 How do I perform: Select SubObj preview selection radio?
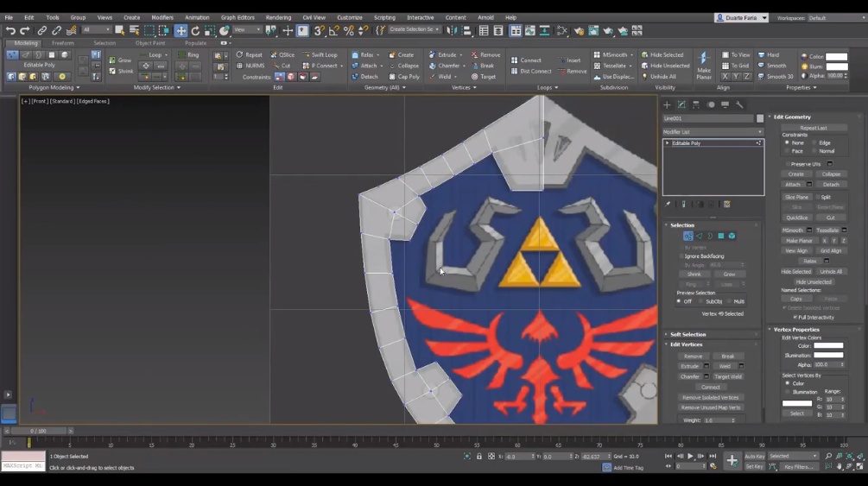click(x=700, y=301)
